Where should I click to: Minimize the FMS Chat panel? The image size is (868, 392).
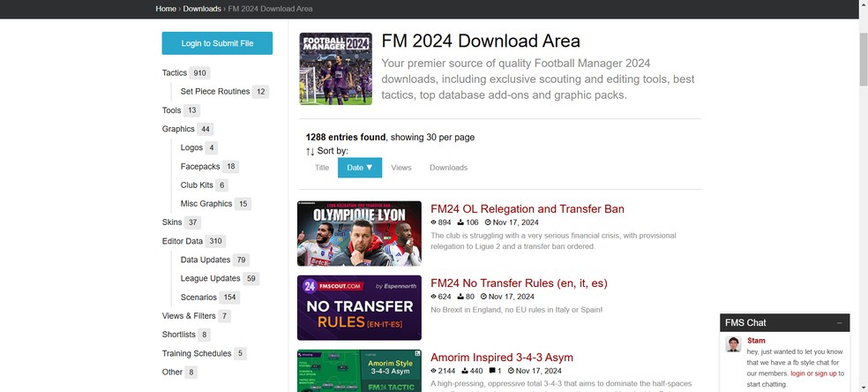(x=839, y=323)
